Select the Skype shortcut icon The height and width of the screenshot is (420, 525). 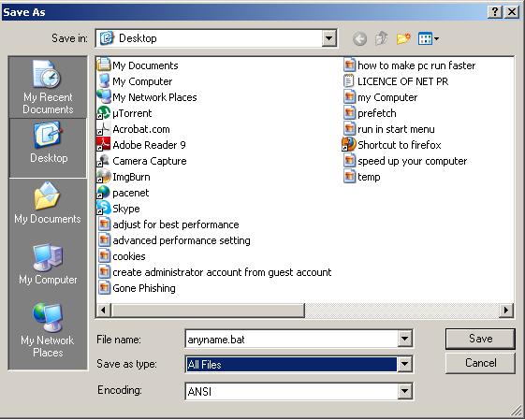coord(104,208)
